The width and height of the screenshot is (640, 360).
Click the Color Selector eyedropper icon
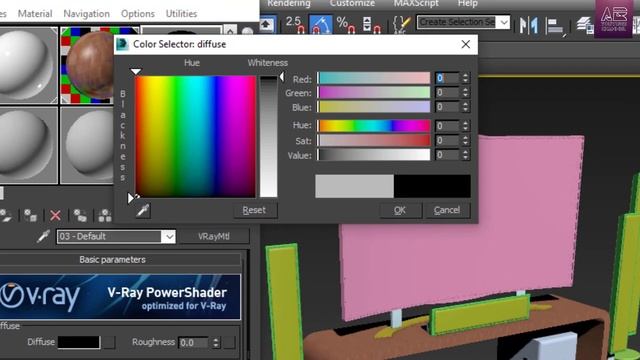point(143,211)
